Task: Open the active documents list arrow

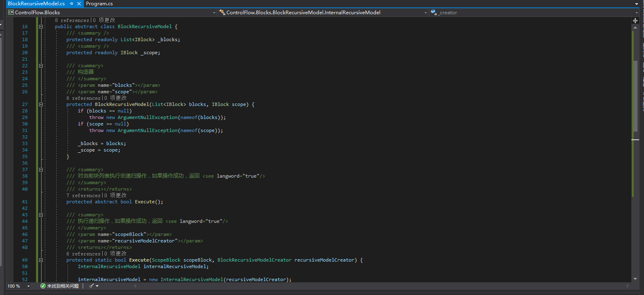Action: pos(637,4)
